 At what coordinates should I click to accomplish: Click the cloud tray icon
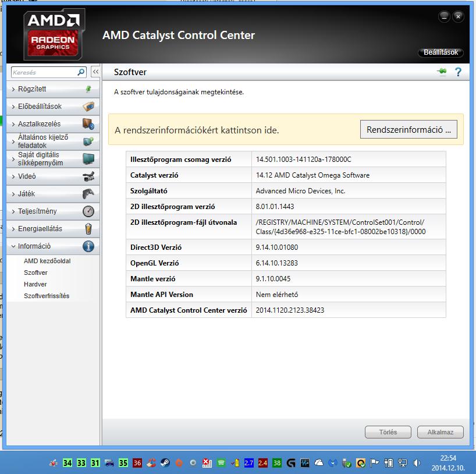point(319,463)
